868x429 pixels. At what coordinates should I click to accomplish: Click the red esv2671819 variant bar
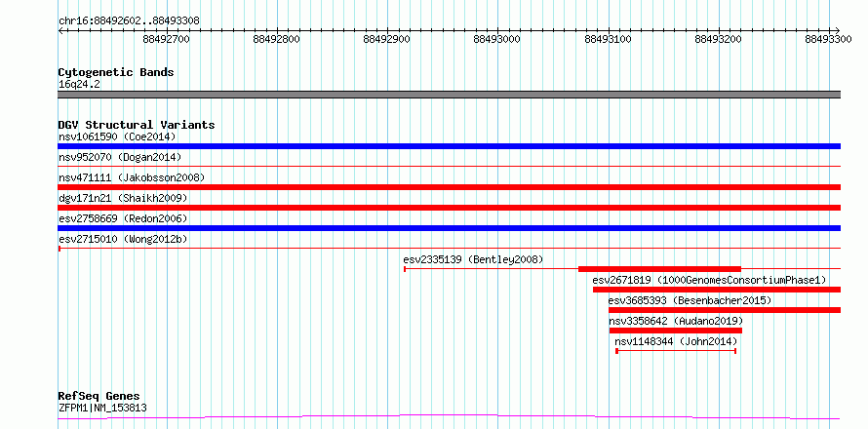pyautogui.click(x=717, y=290)
